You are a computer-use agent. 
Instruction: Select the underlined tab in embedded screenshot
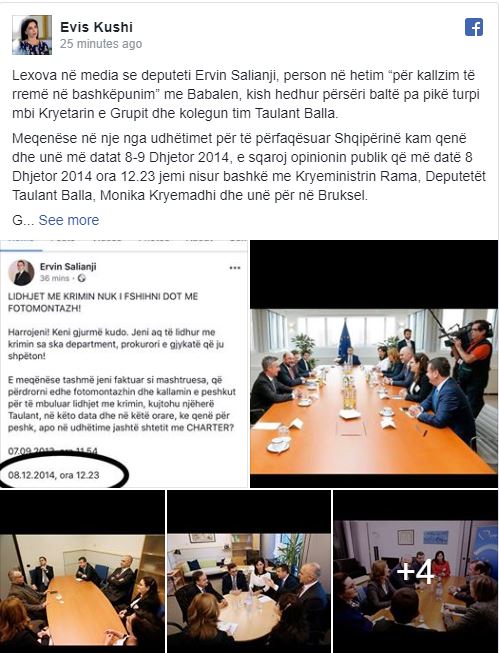click(x=21, y=245)
